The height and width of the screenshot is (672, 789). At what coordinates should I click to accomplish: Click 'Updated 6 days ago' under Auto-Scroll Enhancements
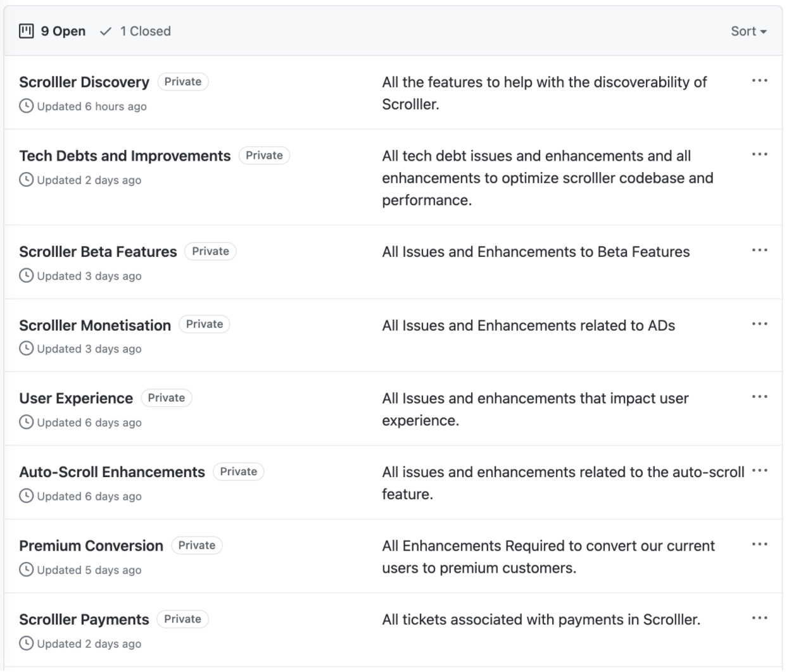[x=89, y=497]
